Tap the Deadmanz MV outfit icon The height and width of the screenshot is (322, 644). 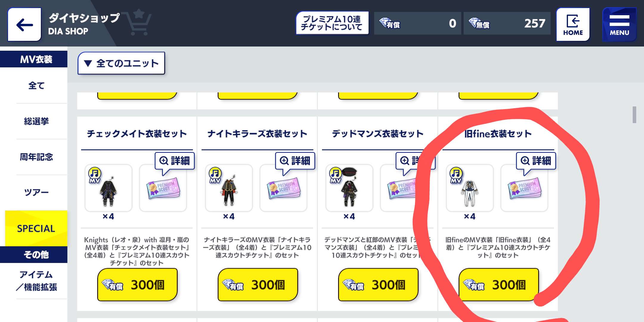pyautogui.click(x=349, y=188)
